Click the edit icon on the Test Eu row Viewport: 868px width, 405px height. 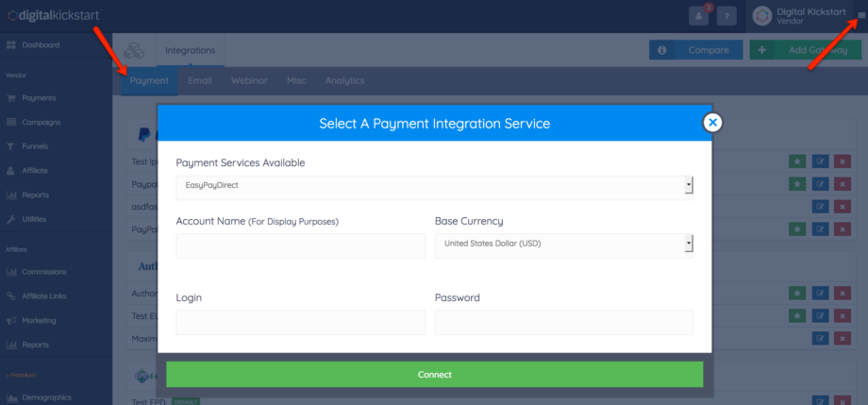[821, 315]
